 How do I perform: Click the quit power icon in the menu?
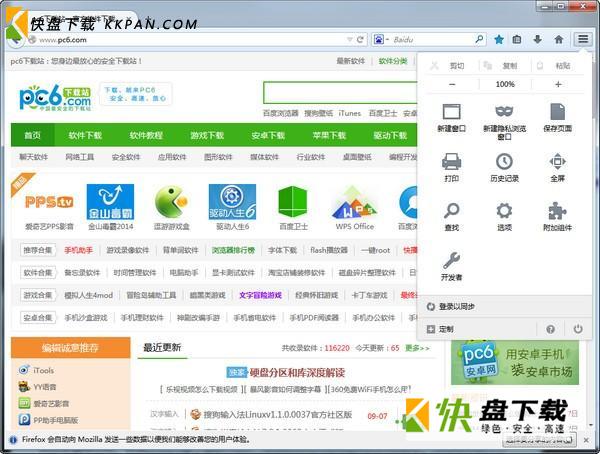pos(578,329)
